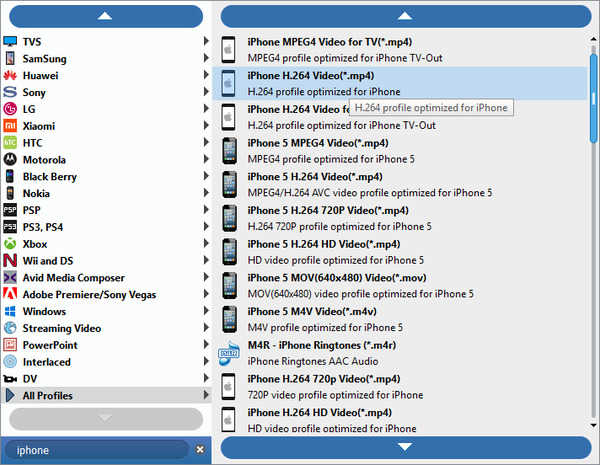
Task: Click the Huawei logo icon
Action: 10,75
